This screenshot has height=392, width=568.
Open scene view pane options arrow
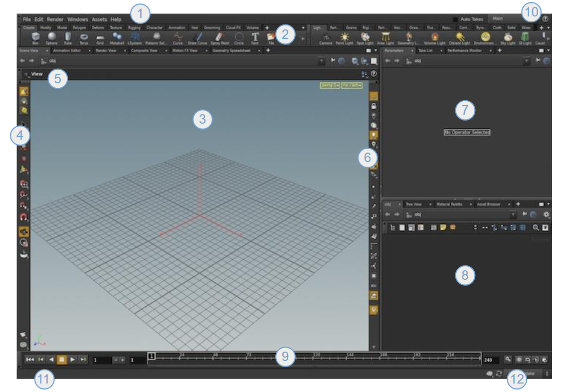376,51
